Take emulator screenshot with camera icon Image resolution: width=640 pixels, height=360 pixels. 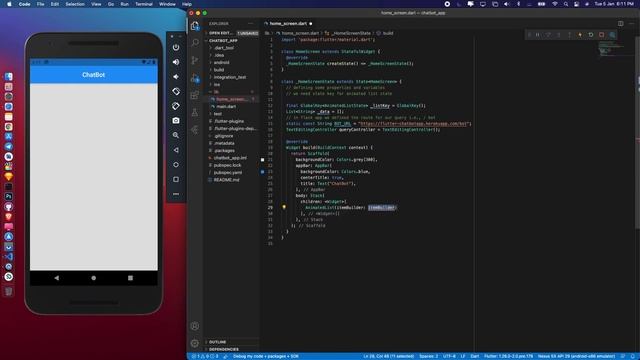pos(176,120)
